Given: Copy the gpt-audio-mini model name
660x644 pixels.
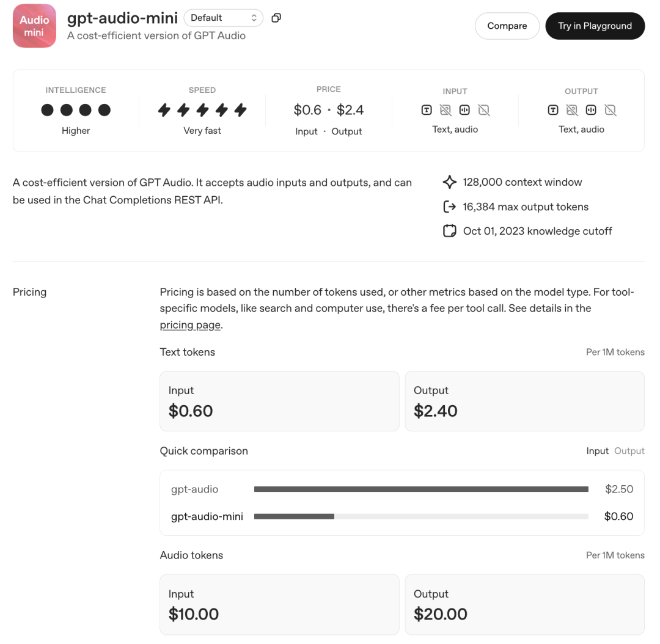Looking at the screenshot, I should [276, 18].
